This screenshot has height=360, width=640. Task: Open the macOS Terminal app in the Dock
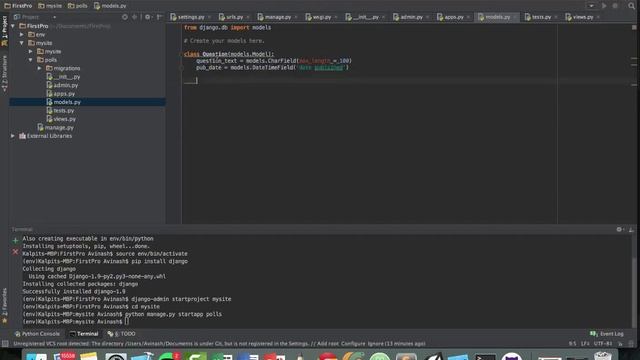tap(485, 357)
